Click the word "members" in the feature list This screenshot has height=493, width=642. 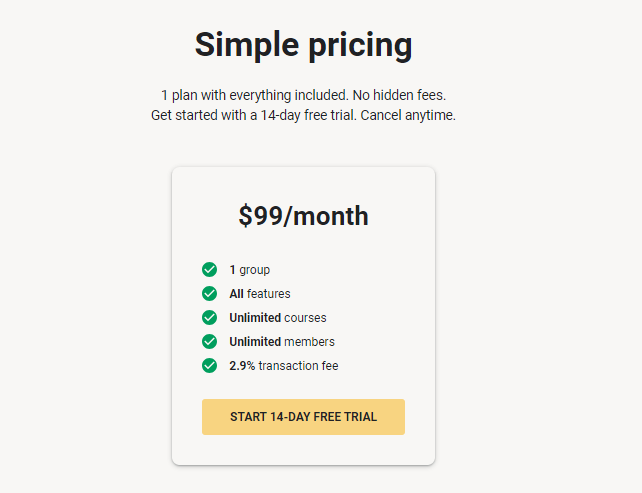click(x=309, y=341)
